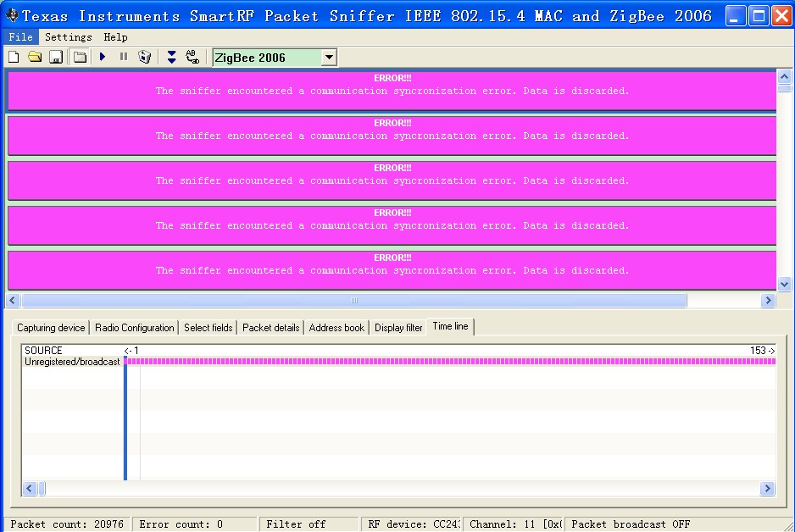795x532 pixels.
Task: Close the Packet Sniffer window
Action: (781, 16)
